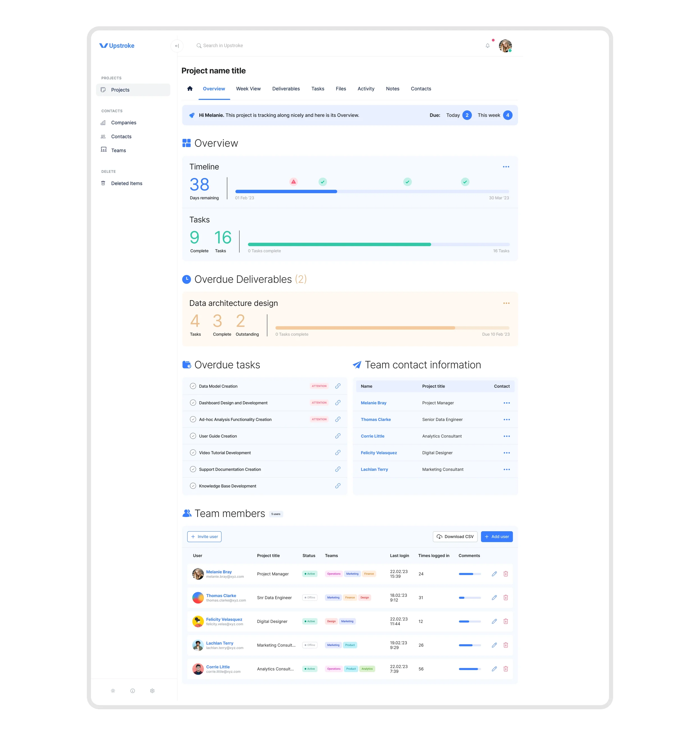Open the link icon for Video Tutorial Development

[x=338, y=452]
